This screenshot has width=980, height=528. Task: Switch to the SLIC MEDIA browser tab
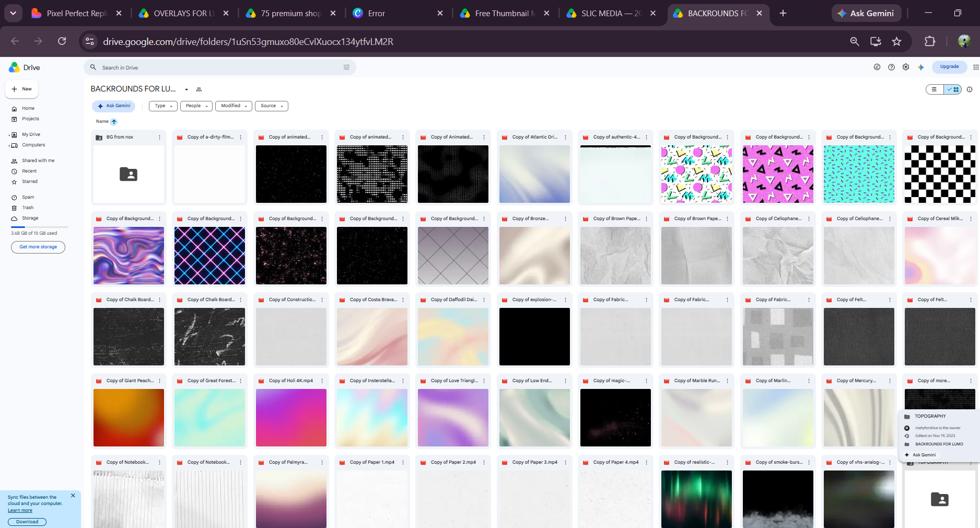[611, 13]
